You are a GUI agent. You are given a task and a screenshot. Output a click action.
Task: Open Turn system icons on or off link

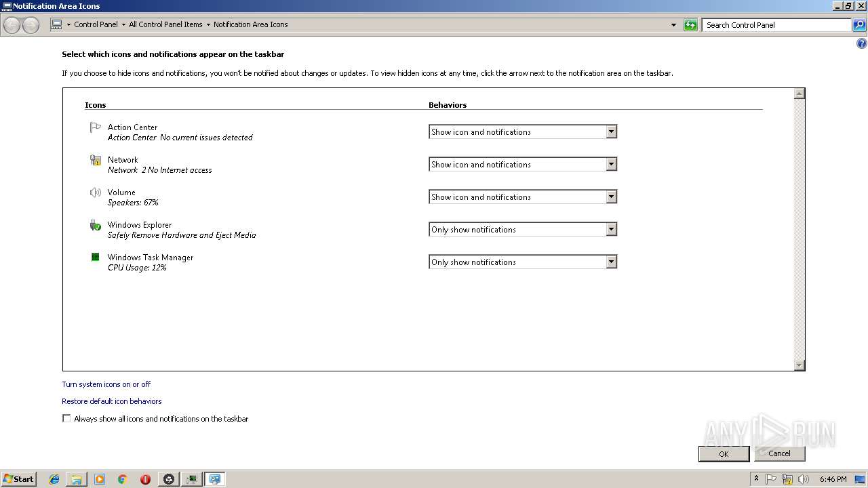click(x=106, y=384)
